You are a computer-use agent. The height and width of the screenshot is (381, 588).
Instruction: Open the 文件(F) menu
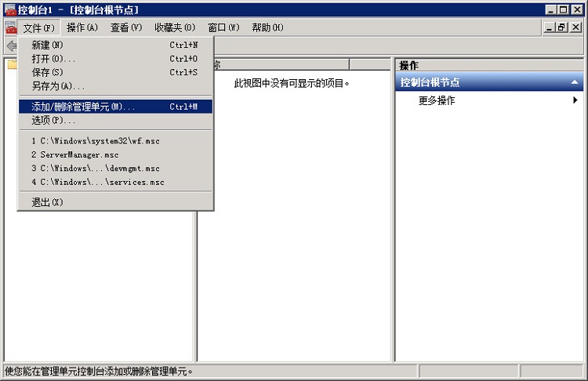pos(38,27)
